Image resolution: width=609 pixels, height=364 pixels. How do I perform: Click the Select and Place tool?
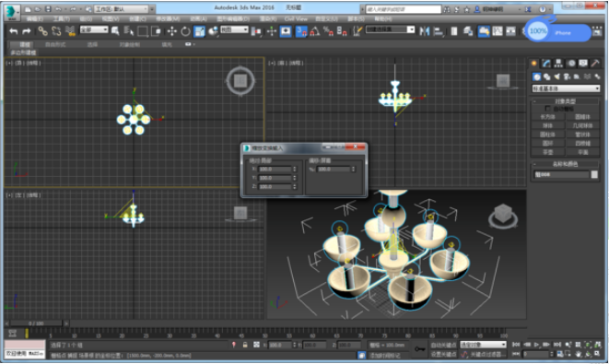pyautogui.click(x=213, y=31)
